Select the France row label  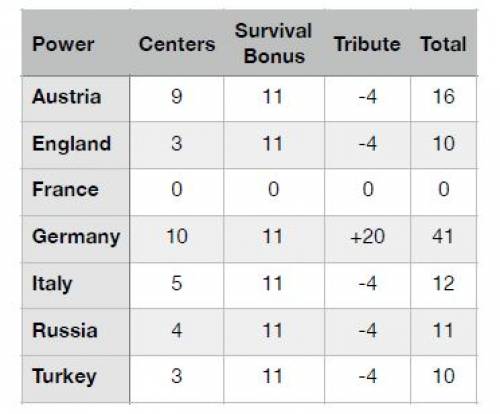coord(65,189)
